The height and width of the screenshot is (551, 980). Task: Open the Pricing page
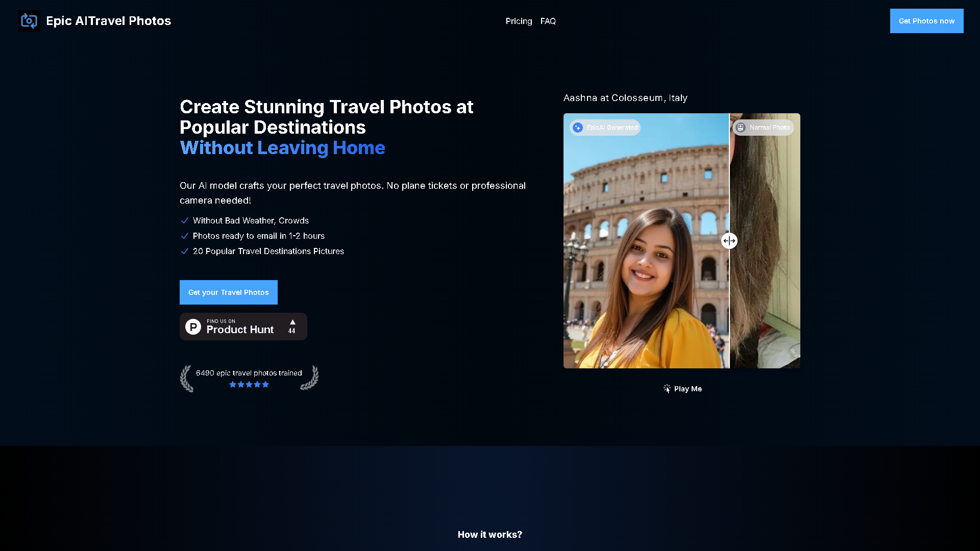[x=519, y=21]
